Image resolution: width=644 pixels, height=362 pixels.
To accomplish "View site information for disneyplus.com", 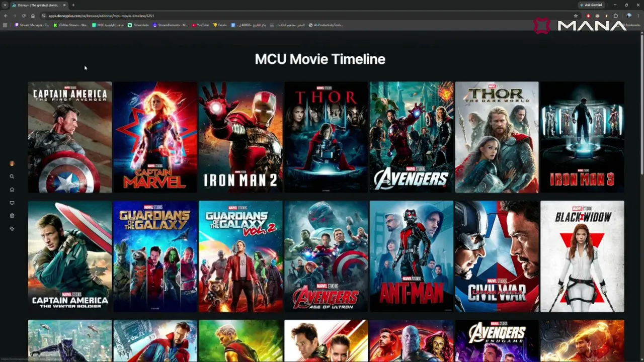I will pos(43,16).
